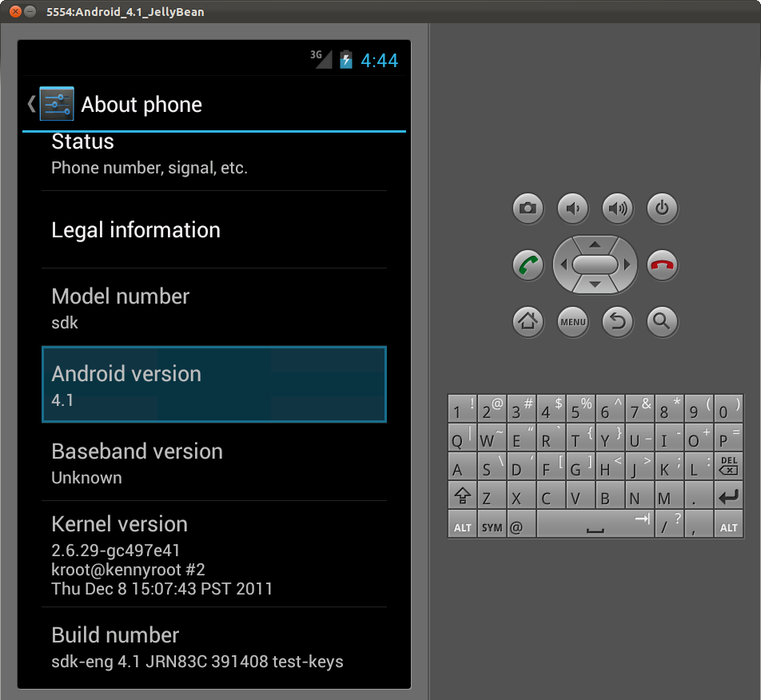Screen dimensions: 761x700
Task: Go to the home screen via Home button
Action: (528, 321)
